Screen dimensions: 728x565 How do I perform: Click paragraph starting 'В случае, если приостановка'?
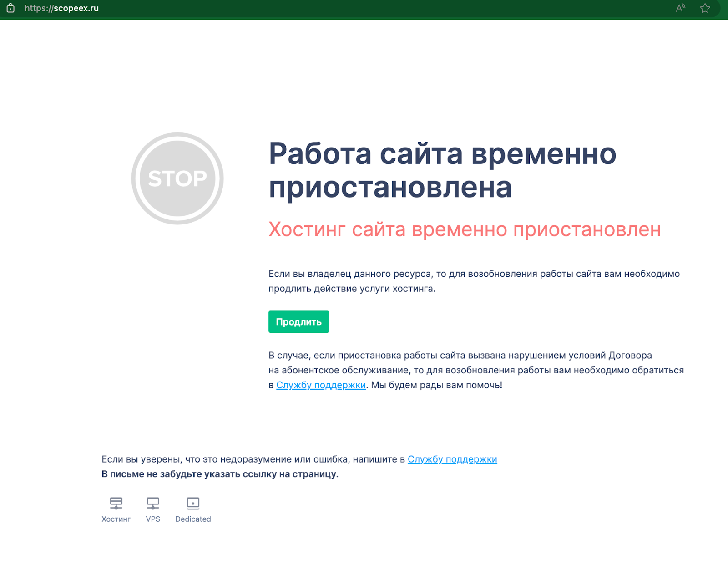point(476,370)
